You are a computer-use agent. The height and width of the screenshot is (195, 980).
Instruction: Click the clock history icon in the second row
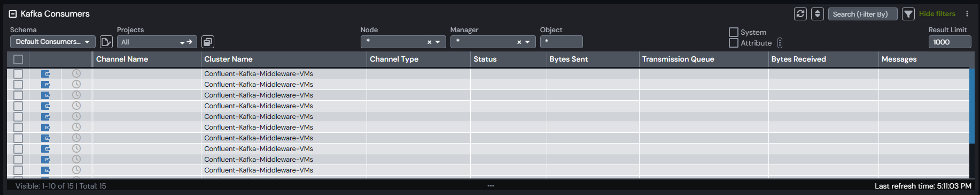[76, 84]
